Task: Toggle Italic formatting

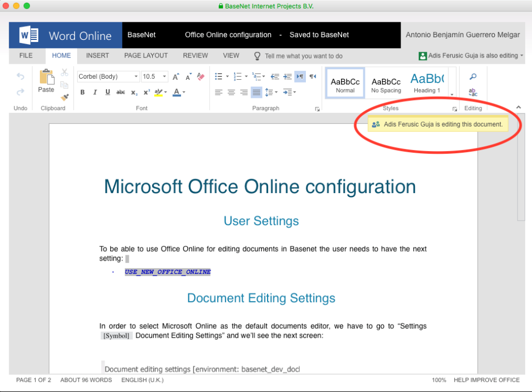Action: click(95, 92)
